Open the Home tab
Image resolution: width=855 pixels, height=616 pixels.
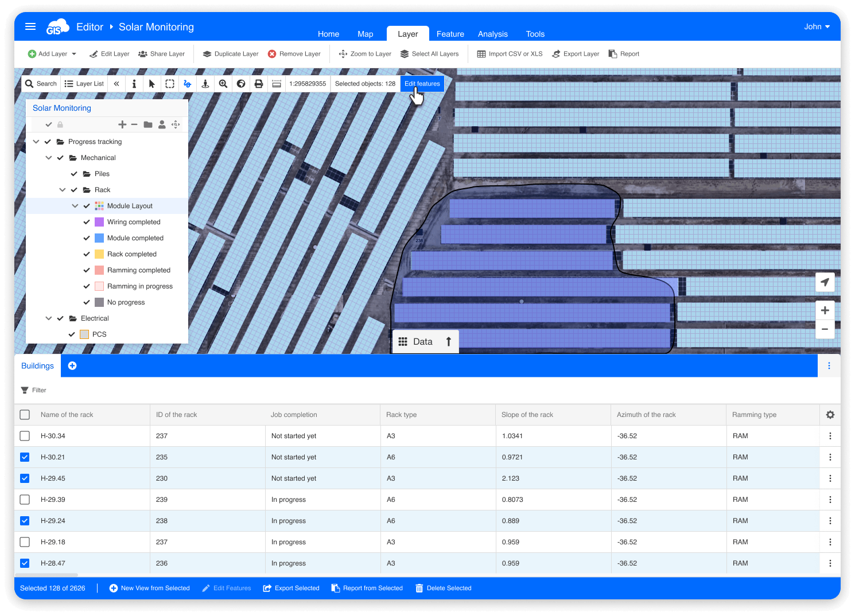(328, 34)
